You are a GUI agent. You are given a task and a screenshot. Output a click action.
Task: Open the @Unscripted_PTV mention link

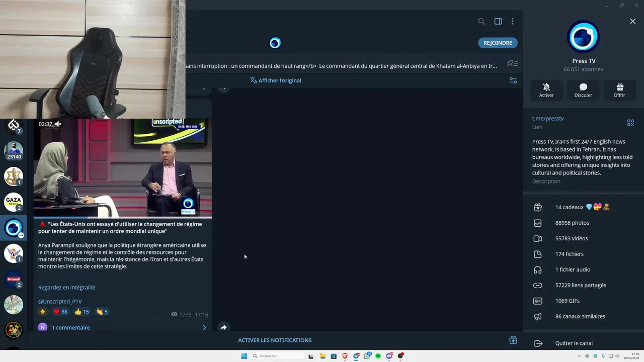pos(60,302)
